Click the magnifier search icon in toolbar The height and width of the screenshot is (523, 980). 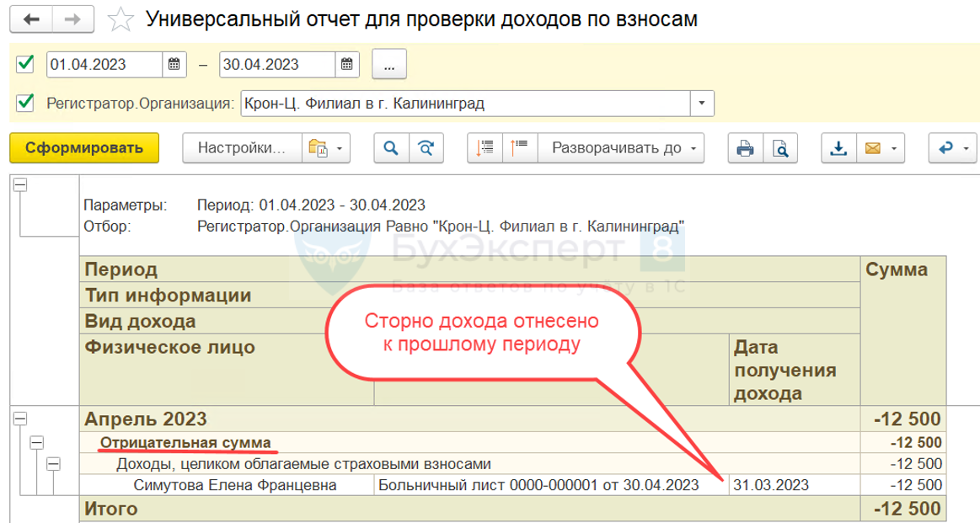click(391, 148)
